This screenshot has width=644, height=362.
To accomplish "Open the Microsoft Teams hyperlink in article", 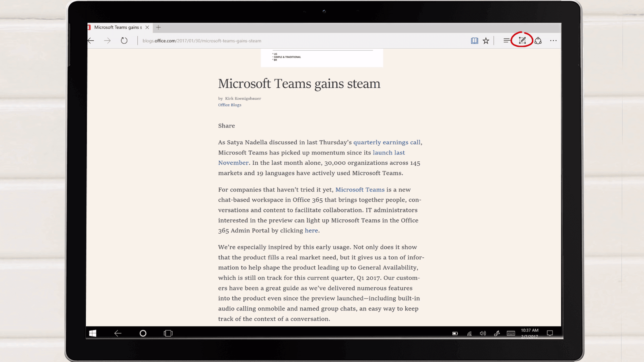I will [x=360, y=190].
